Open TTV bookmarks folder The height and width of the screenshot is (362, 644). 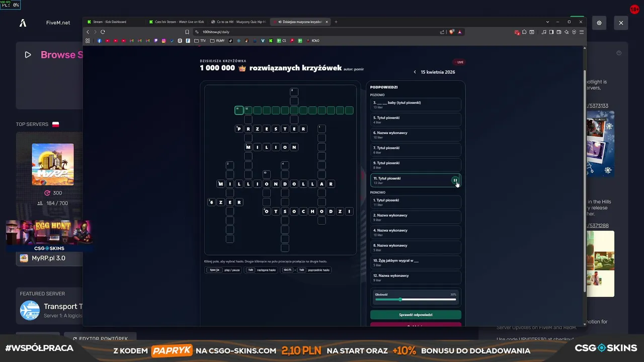[x=200, y=41]
